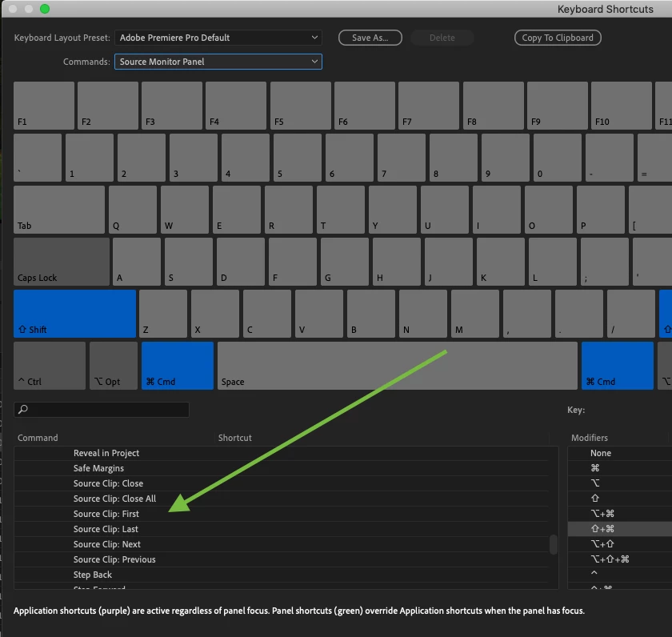Viewport: 672px width, 637px height.
Task: Select Source Clip: Previous command
Action: point(281,559)
